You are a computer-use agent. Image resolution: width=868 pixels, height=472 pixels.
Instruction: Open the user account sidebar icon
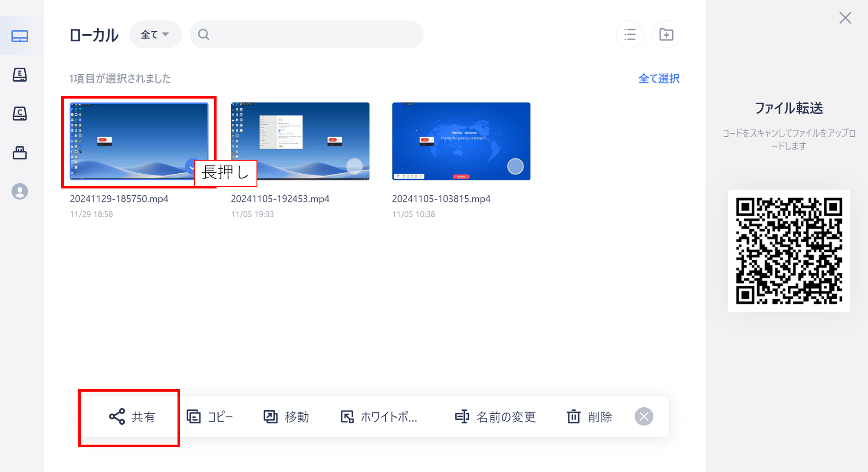click(20, 191)
